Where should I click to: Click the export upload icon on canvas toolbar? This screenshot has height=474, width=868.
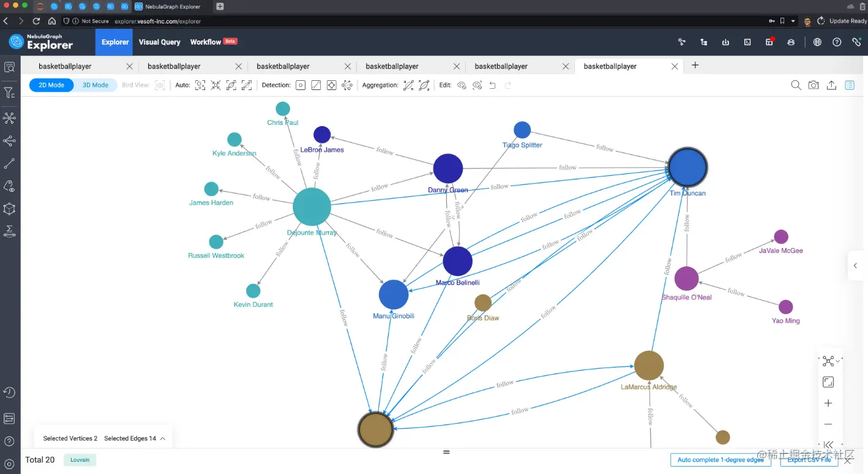point(831,85)
